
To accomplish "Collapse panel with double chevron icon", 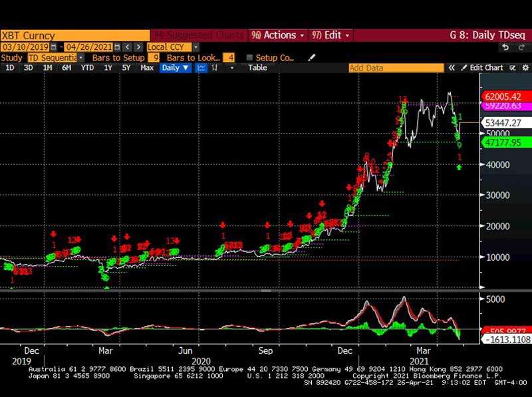I will pos(452,68).
